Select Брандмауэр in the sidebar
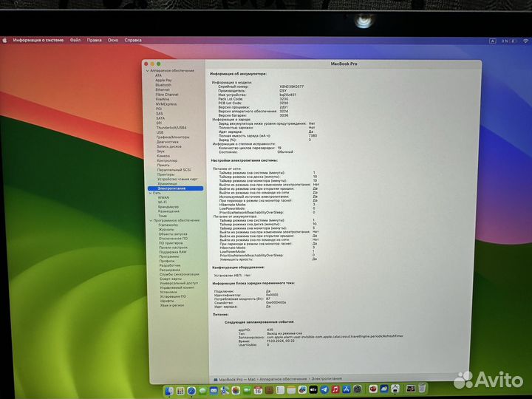 click(168, 206)
